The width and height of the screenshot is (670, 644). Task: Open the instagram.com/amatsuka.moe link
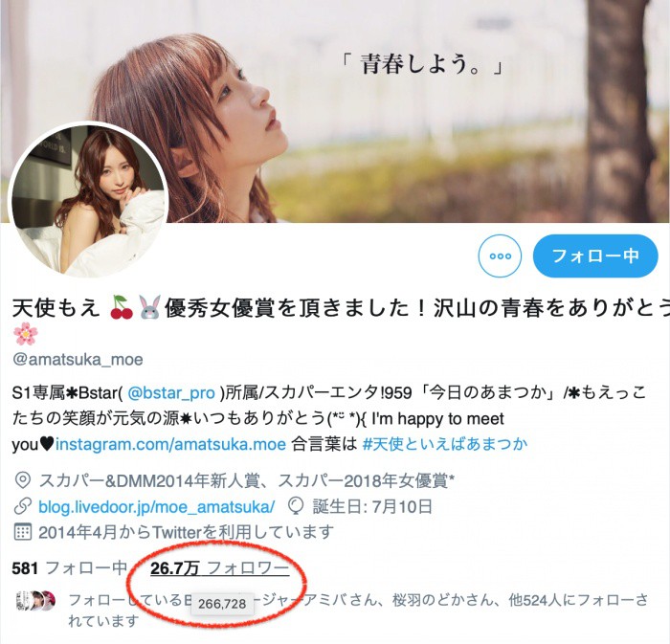170,444
